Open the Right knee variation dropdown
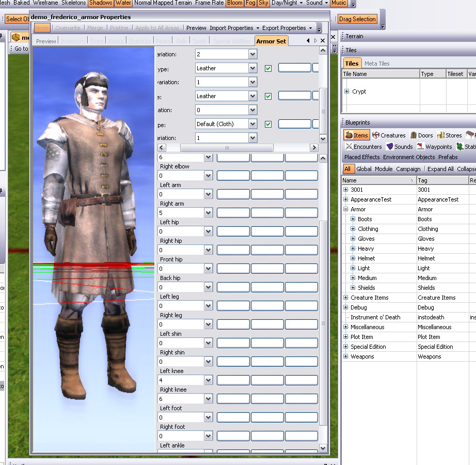 pos(208,399)
